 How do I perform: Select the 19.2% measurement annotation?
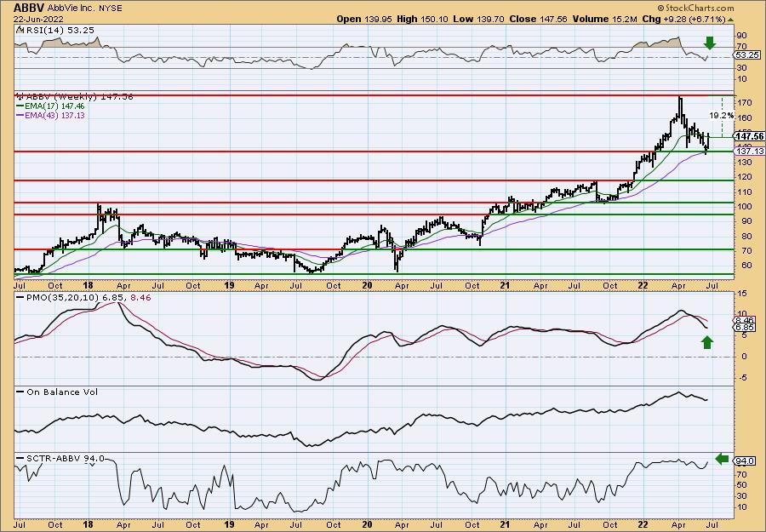[721, 116]
